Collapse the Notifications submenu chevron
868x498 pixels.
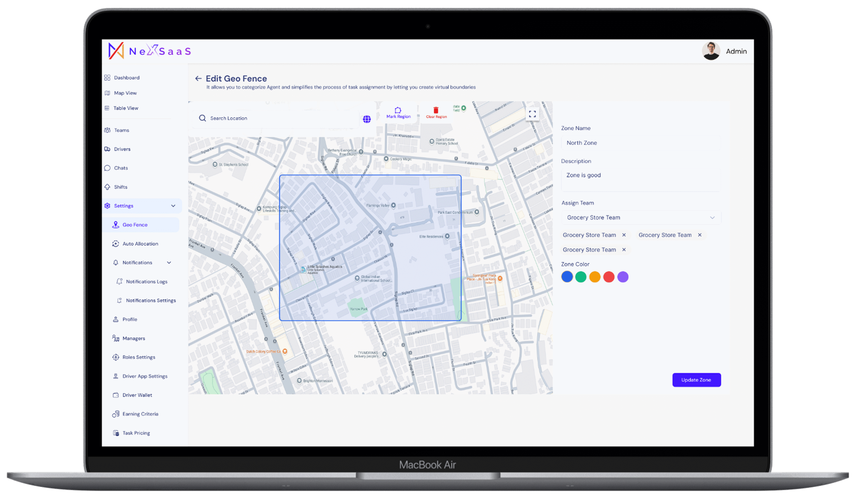pos(169,263)
